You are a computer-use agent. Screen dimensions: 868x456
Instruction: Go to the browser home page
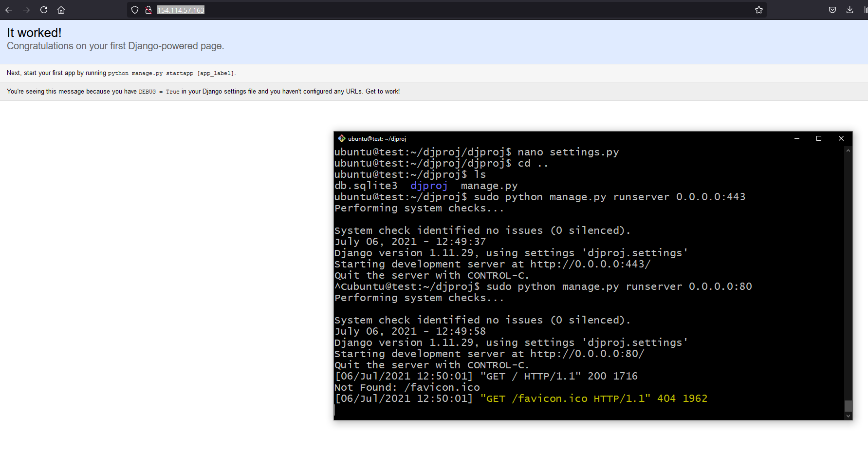point(61,10)
